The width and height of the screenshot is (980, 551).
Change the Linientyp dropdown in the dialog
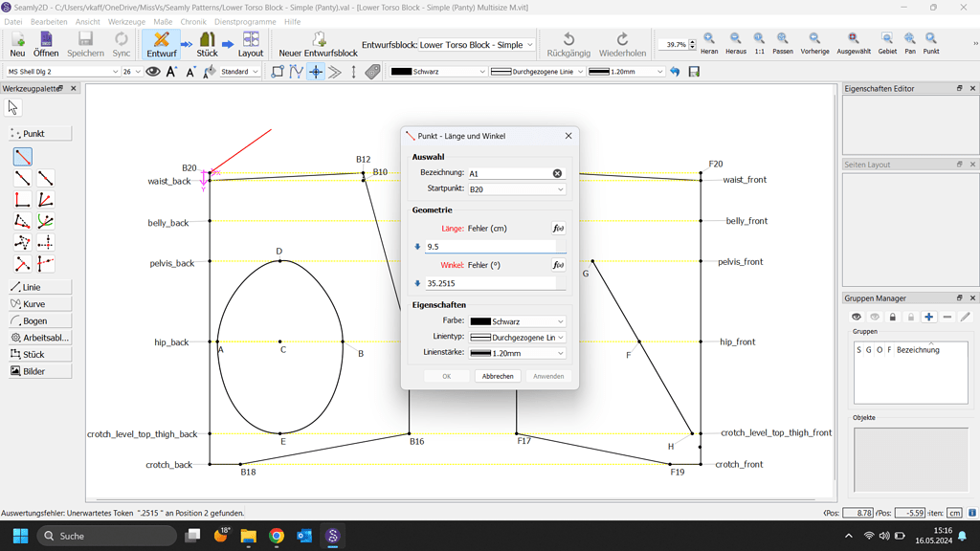516,337
